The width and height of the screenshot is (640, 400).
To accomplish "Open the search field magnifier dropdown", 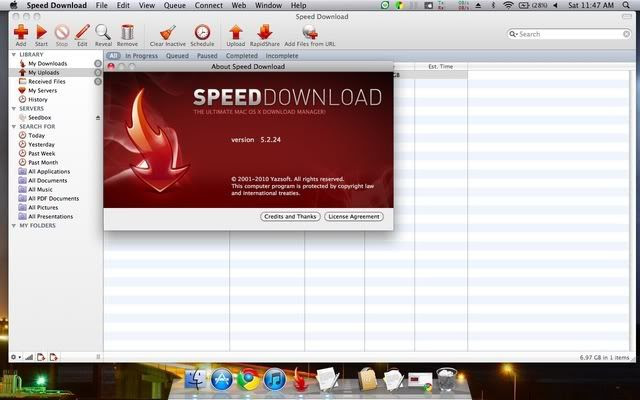I will (x=513, y=34).
